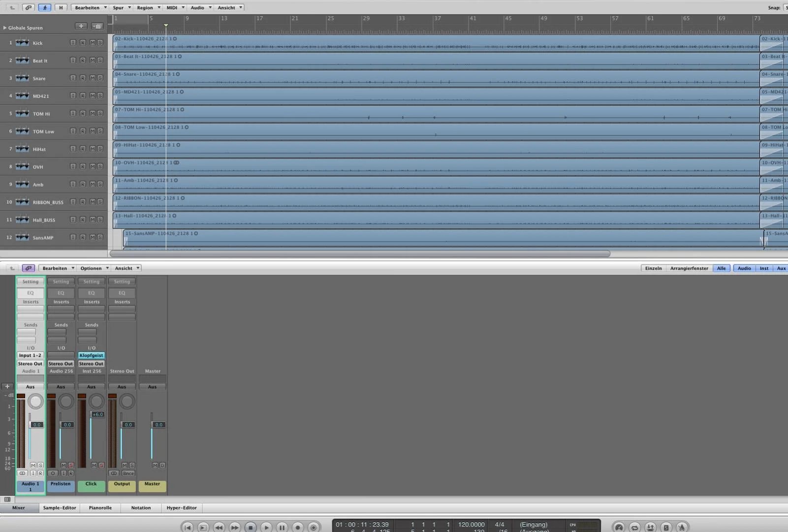Click the arrange area link icon
The image size is (788, 532).
click(x=29, y=7)
